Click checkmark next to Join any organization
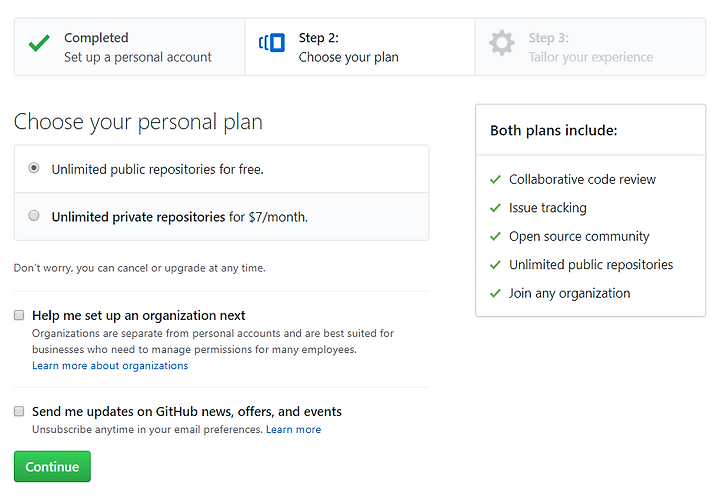Screen dimensions: 720x503 pyautogui.click(x=495, y=293)
